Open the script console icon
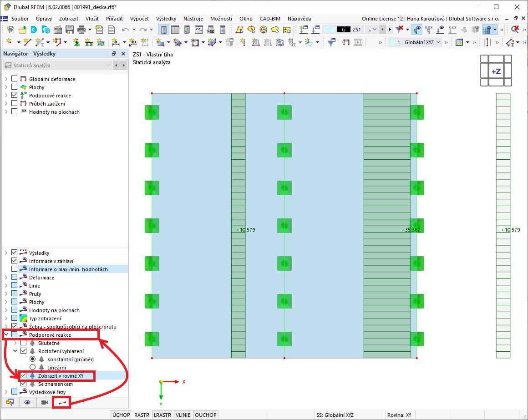 click(x=199, y=30)
